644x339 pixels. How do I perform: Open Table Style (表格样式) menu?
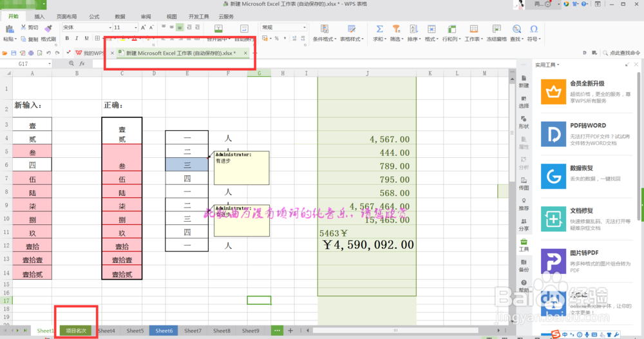click(x=352, y=34)
